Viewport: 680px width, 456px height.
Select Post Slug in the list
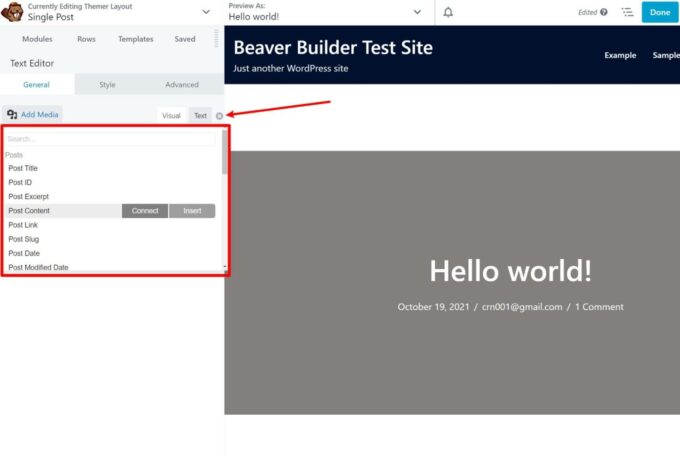[x=24, y=239]
